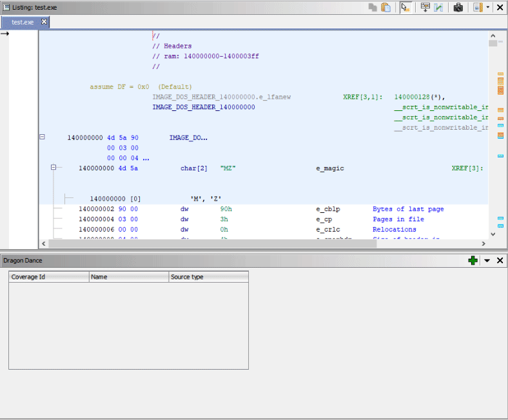Take a snapshot with the camera icon
Screen dimensions: 508x420
click(458, 7)
